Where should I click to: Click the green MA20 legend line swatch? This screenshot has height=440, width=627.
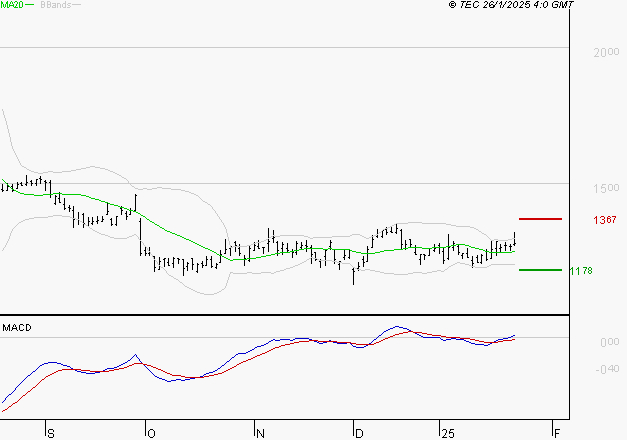[x=30, y=6]
